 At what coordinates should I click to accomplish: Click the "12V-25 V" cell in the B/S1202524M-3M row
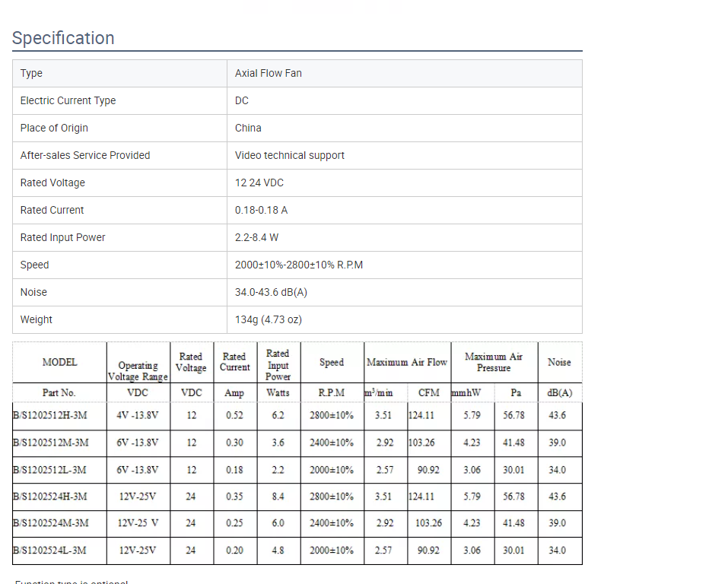(138, 523)
